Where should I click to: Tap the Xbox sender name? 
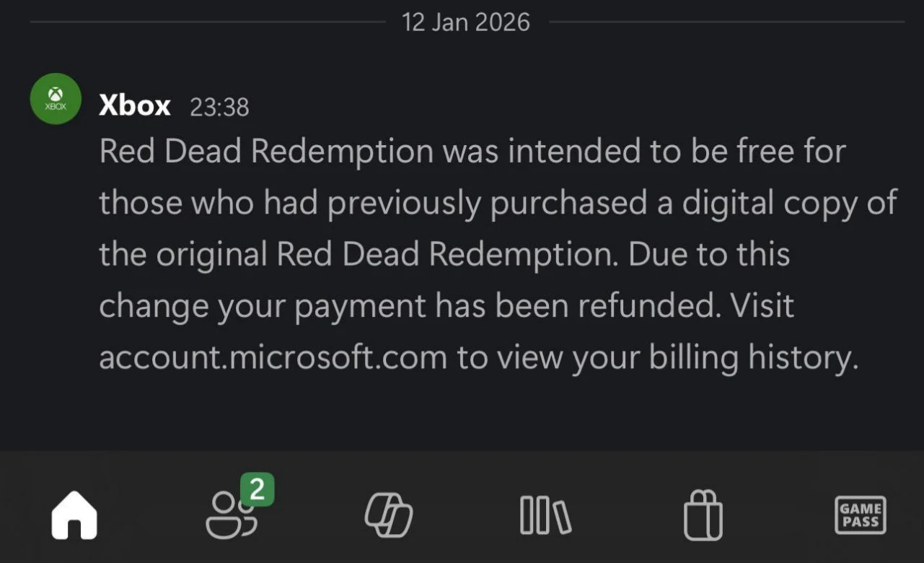click(134, 106)
